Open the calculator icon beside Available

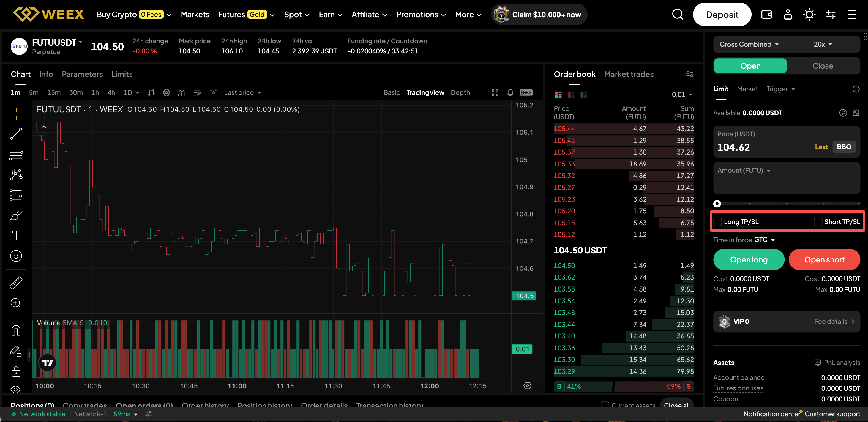[856, 113]
